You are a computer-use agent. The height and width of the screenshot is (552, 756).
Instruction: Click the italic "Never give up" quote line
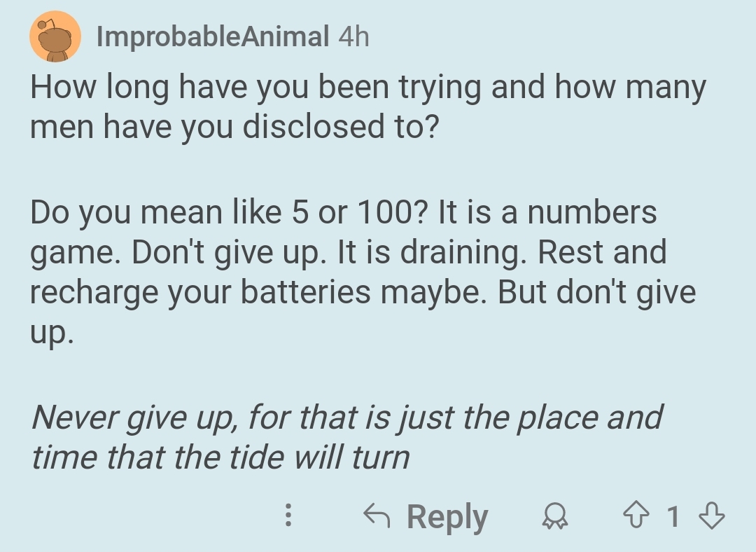coord(346,418)
